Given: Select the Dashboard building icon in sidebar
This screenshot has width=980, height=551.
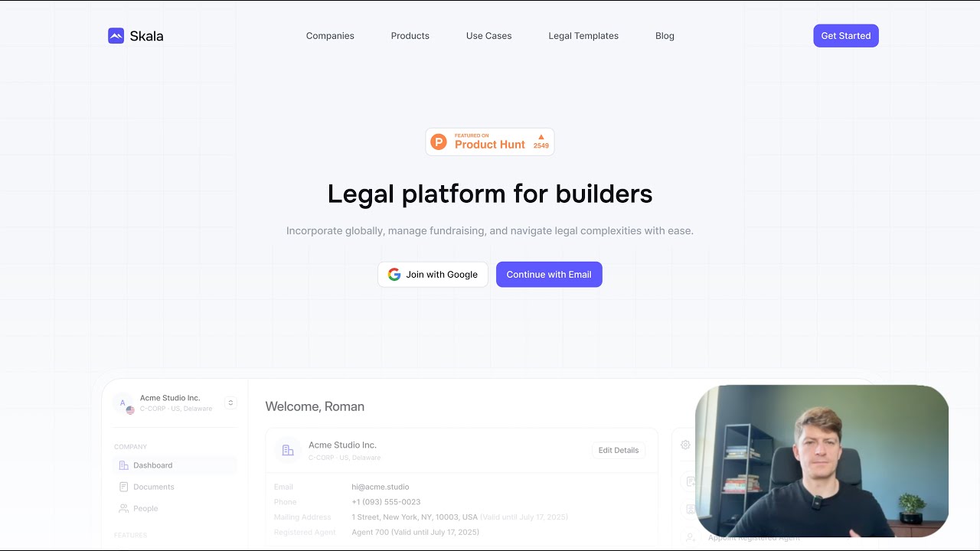Looking at the screenshot, I should [124, 465].
